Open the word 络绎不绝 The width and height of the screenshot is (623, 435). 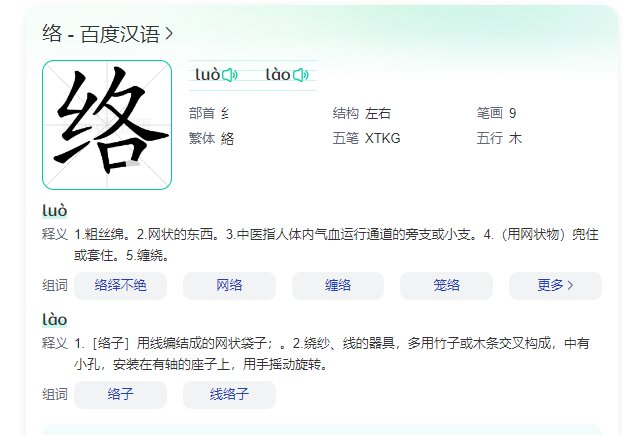point(120,286)
